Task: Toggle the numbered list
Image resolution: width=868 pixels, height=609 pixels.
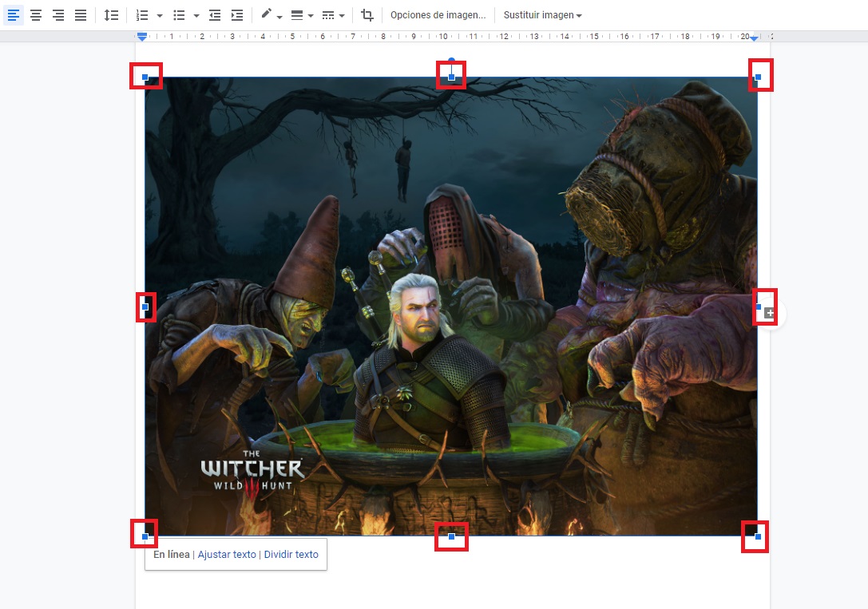Action: 142,15
